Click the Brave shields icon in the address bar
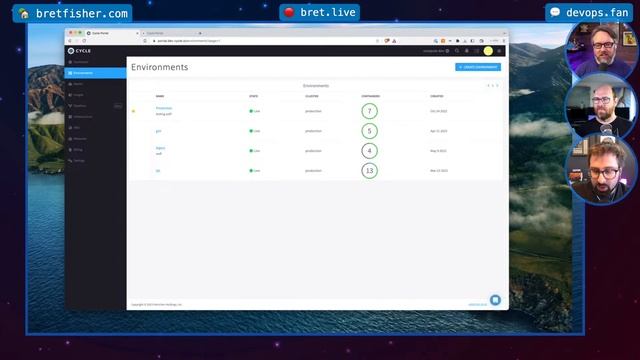The height and width of the screenshot is (360, 640). [x=387, y=41]
